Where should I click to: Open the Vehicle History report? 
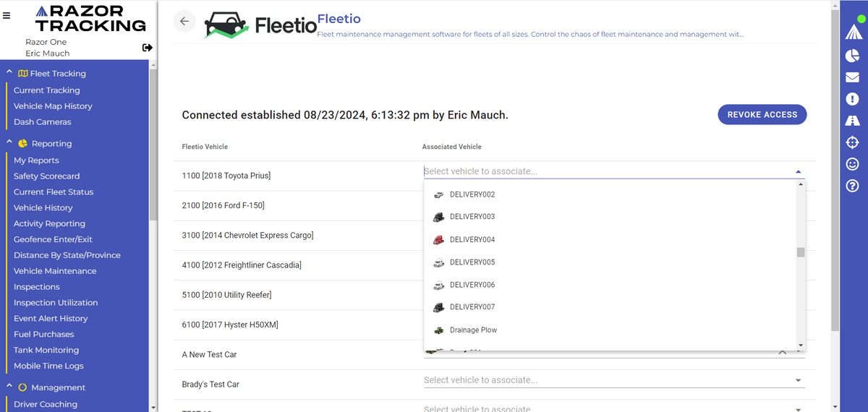point(43,208)
